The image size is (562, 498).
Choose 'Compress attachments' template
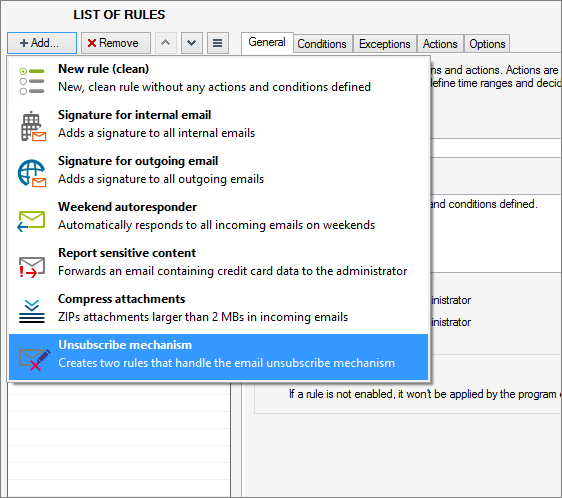pos(122,299)
